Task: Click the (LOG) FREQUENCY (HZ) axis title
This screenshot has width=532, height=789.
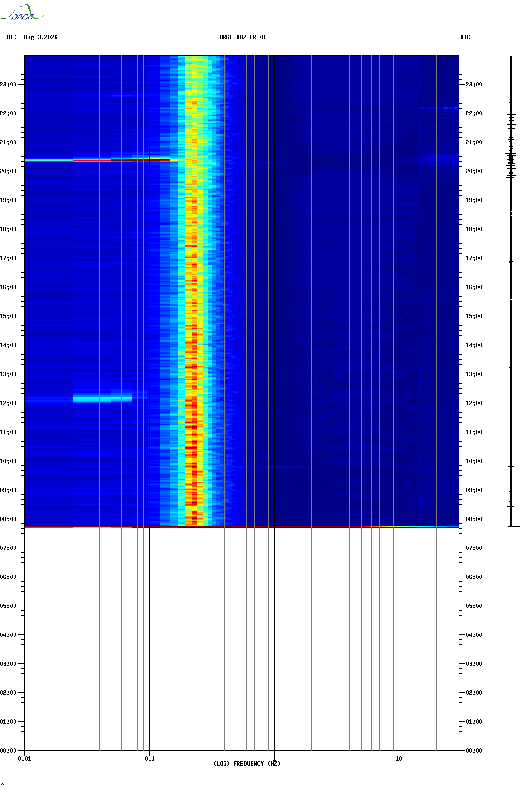Action: tap(247, 764)
